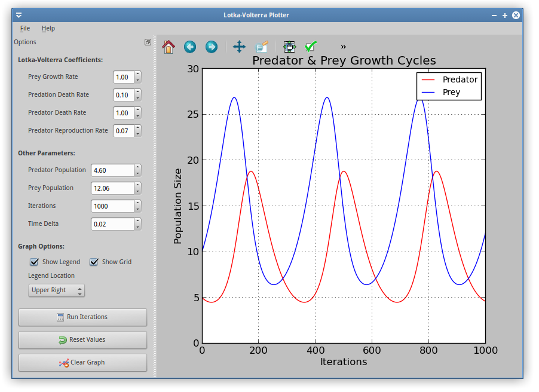Screen dimensions: 539x392
Task: Select the Back navigation arrow icon
Action: (x=189, y=47)
